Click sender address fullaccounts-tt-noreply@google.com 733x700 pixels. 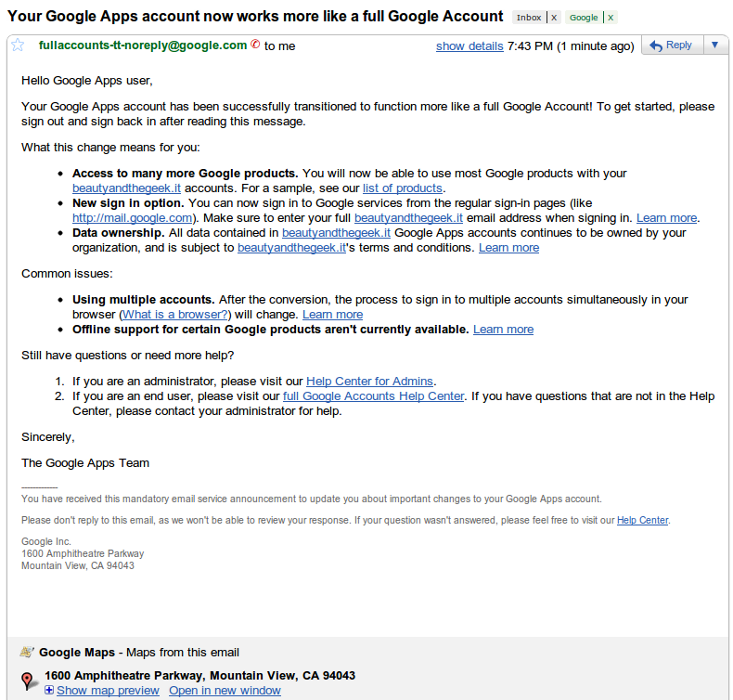pyautogui.click(x=143, y=45)
